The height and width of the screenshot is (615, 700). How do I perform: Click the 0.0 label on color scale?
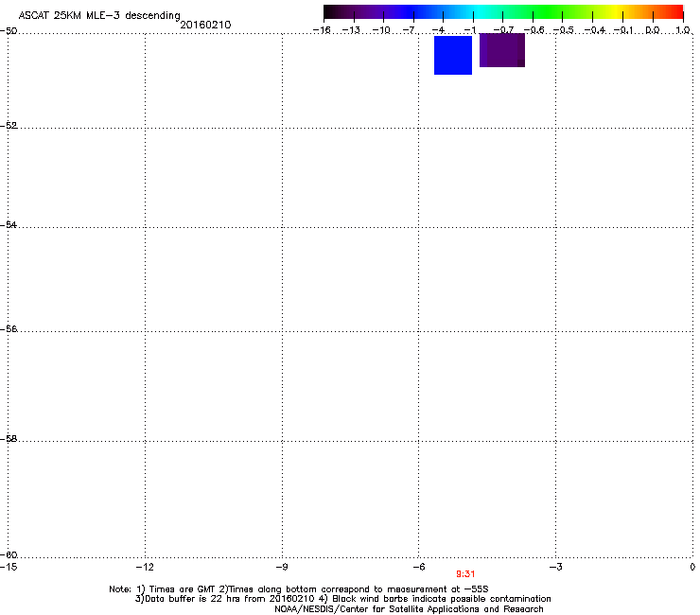653,30
